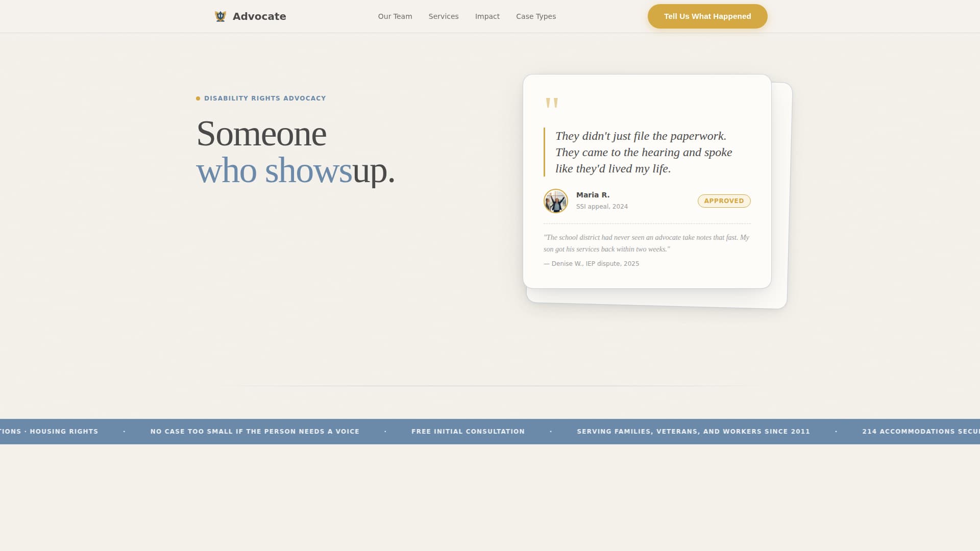Select Maria R.'s circular profile photo
Viewport: 980px width, 551px height.
click(x=555, y=201)
